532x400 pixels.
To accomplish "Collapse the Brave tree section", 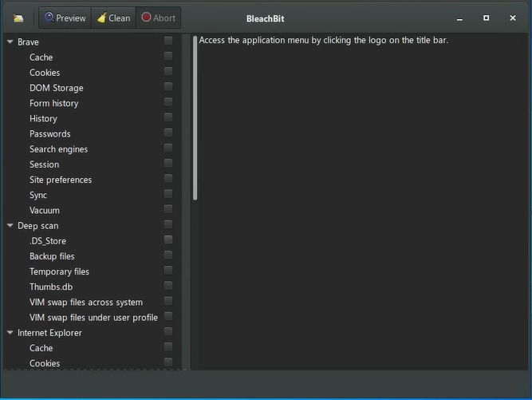I will tap(10, 42).
